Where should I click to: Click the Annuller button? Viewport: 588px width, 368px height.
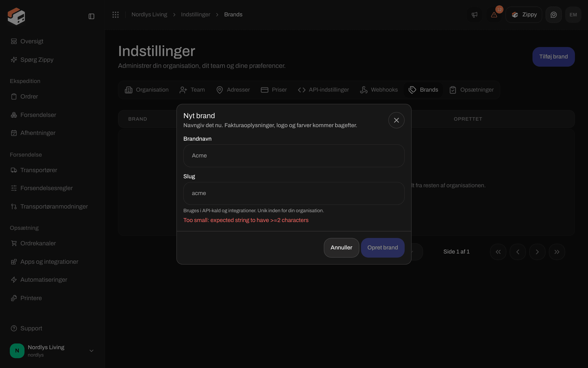(341, 248)
